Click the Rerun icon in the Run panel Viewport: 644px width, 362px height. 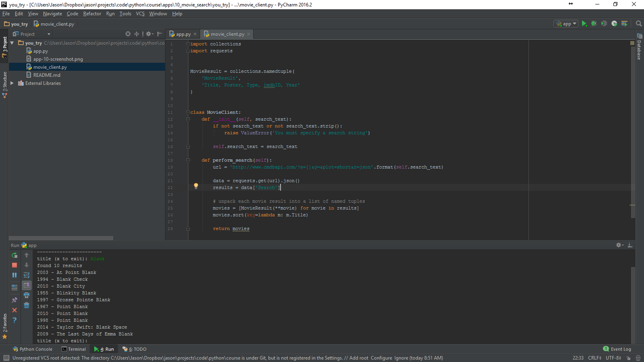click(x=14, y=255)
